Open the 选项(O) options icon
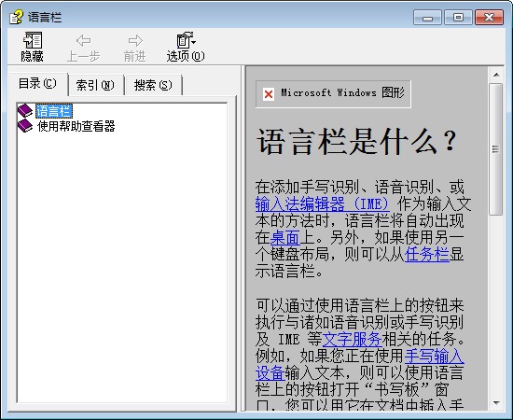This screenshot has height=420, width=513. [x=184, y=40]
